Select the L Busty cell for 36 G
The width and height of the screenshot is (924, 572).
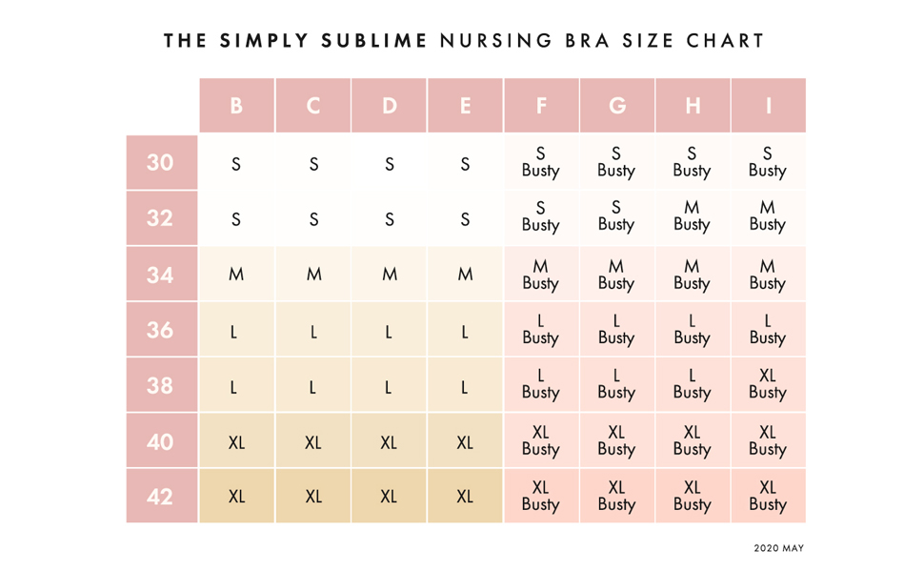tap(616, 329)
